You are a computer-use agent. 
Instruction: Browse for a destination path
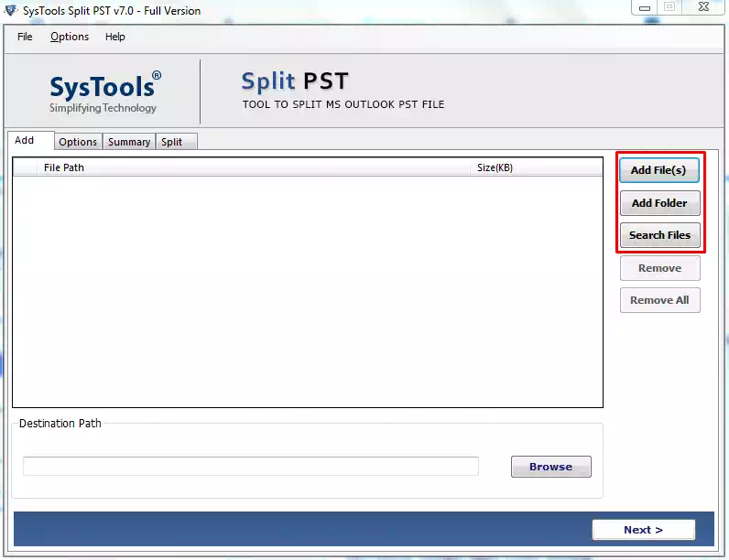(x=551, y=467)
